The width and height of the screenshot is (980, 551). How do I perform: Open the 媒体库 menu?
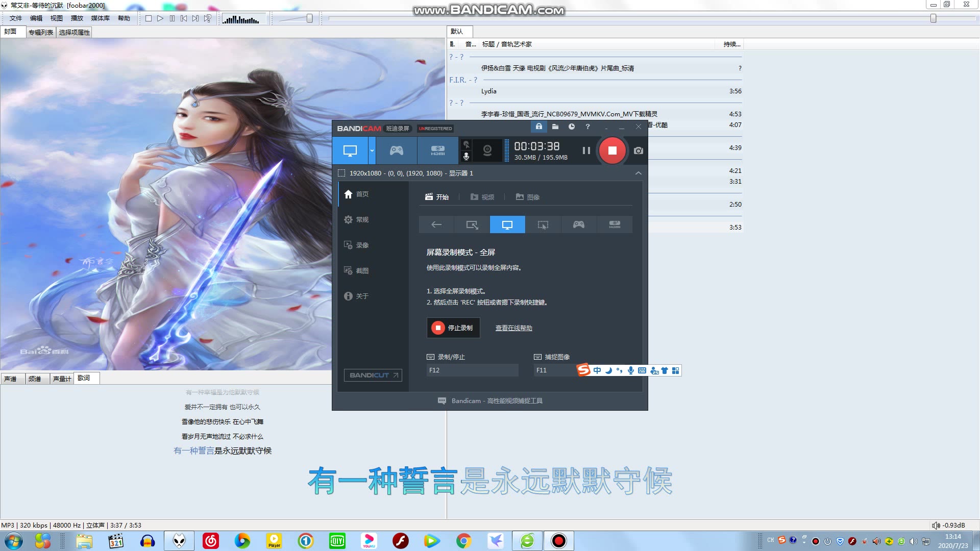click(101, 18)
